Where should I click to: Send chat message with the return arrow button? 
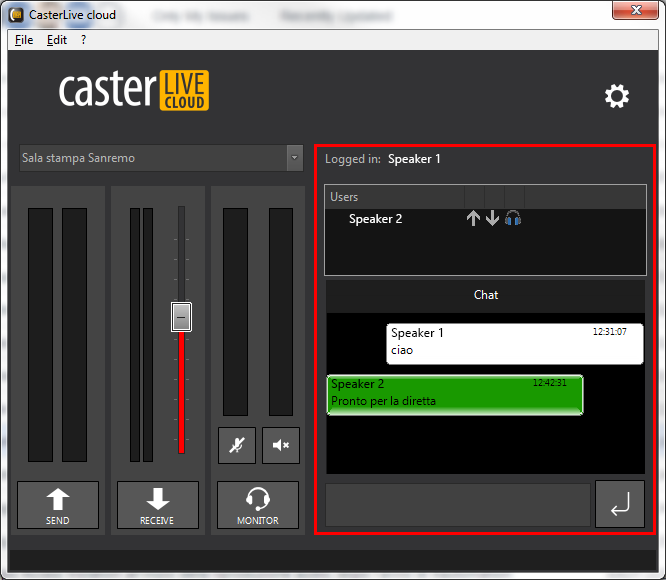pyautogui.click(x=620, y=504)
